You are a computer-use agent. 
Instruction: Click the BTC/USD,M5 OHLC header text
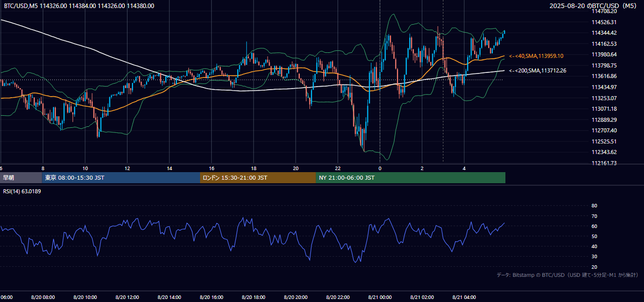79,6
